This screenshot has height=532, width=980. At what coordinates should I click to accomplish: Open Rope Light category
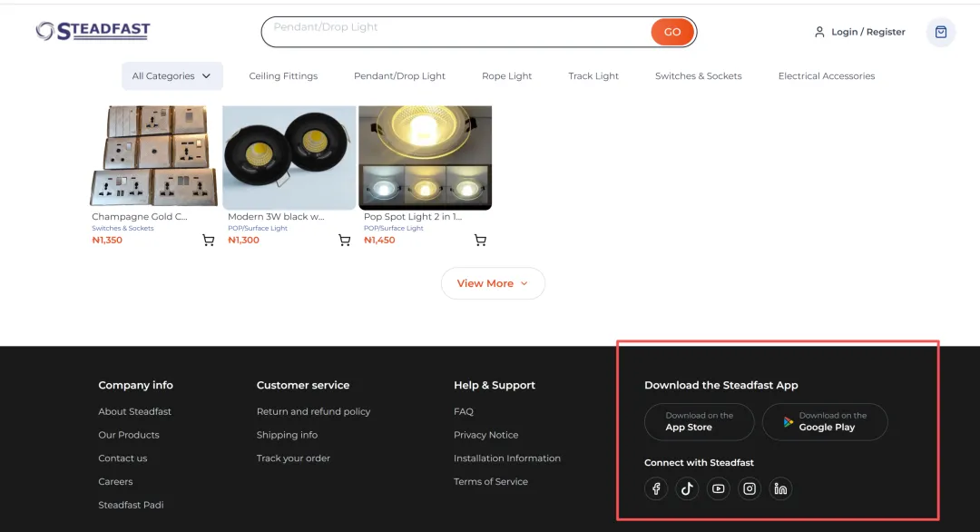[507, 75]
